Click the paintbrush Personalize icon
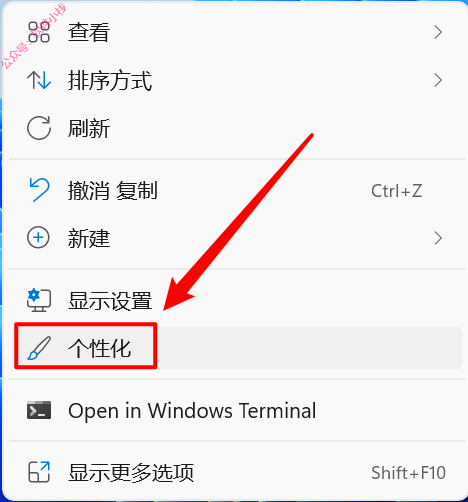 point(39,348)
